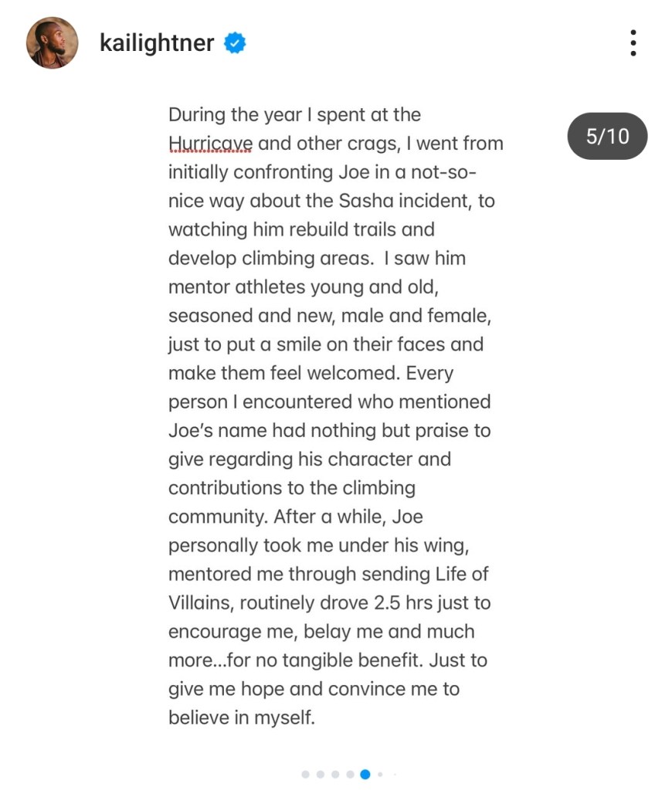Viewport: 672px width, 790px height.
Task: Click the tiny seventh carousel dot
Action: tap(393, 774)
